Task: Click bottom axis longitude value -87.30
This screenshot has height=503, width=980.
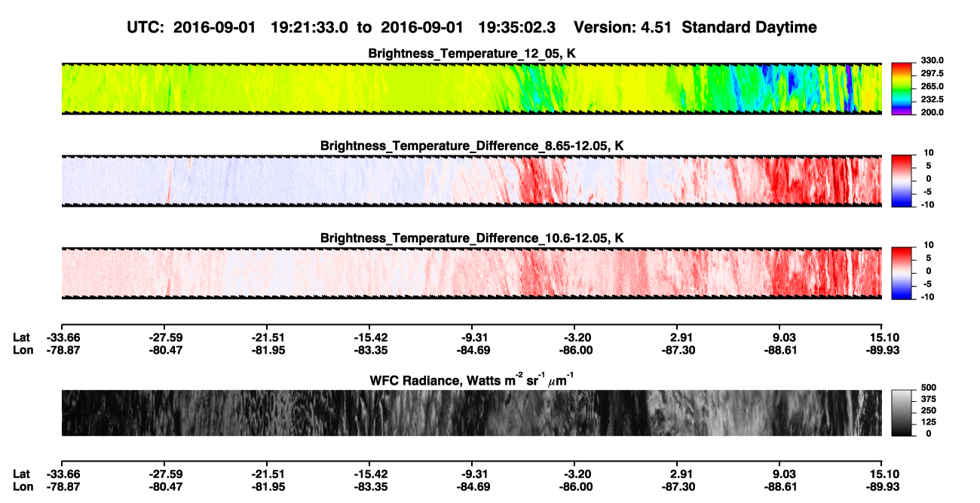Action: (x=677, y=486)
